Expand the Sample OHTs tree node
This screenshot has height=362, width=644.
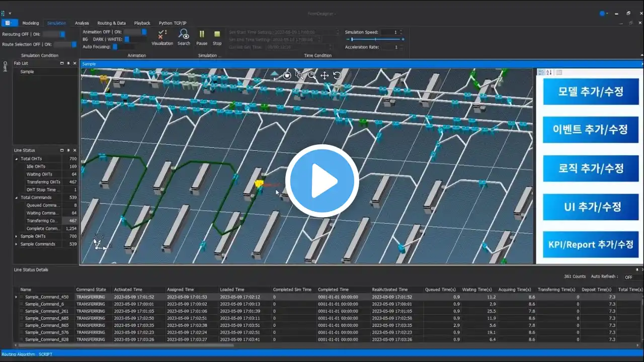(16, 236)
